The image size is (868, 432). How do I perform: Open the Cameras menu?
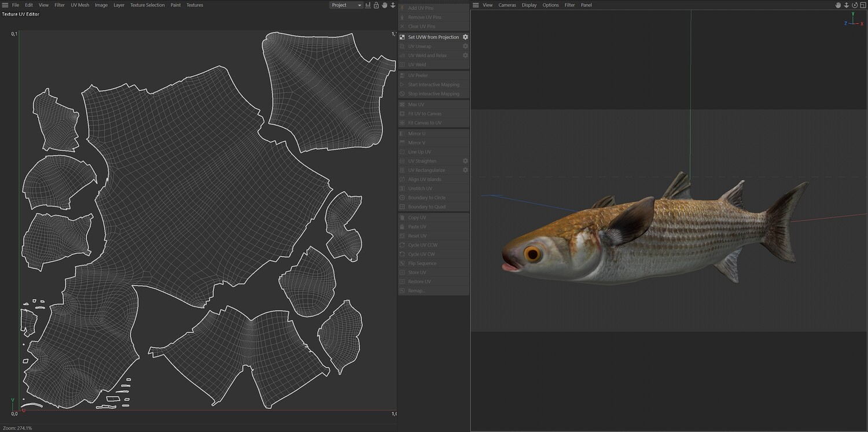(507, 5)
